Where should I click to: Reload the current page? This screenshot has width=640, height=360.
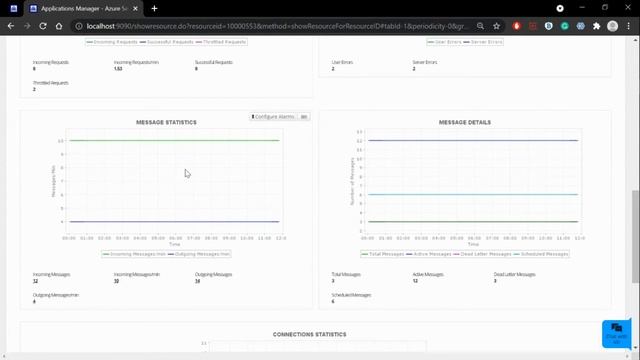43,26
